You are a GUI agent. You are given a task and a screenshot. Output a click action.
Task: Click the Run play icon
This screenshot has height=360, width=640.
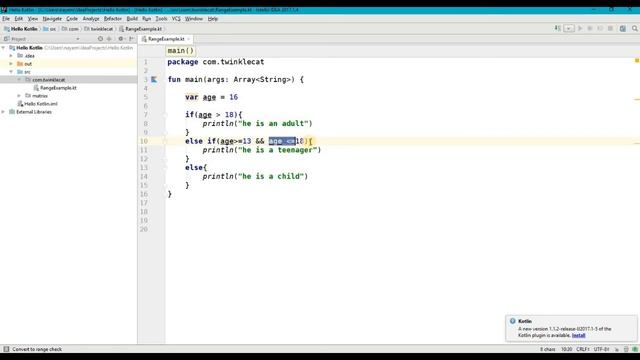pos(580,29)
